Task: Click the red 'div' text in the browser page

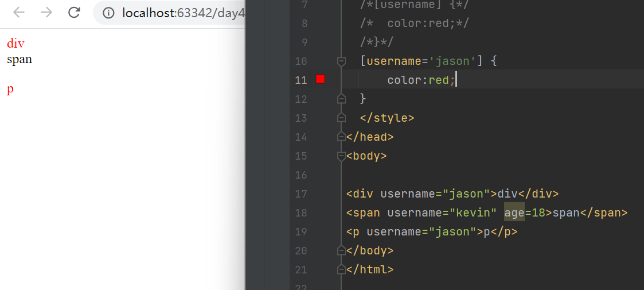Action: pyautogui.click(x=15, y=44)
